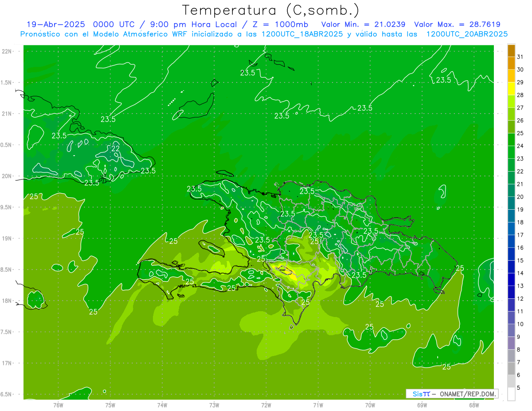The image size is (532, 411).
Task: Click the "1200UTC_20ABR2025" valid-until time
Action: pyautogui.click(x=467, y=34)
